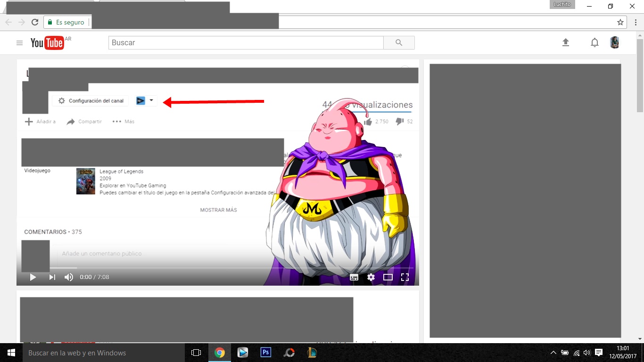The width and height of the screenshot is (644, 362).
Task: Expand description with MOSTRAR MÁS
Action: point(218,210)
